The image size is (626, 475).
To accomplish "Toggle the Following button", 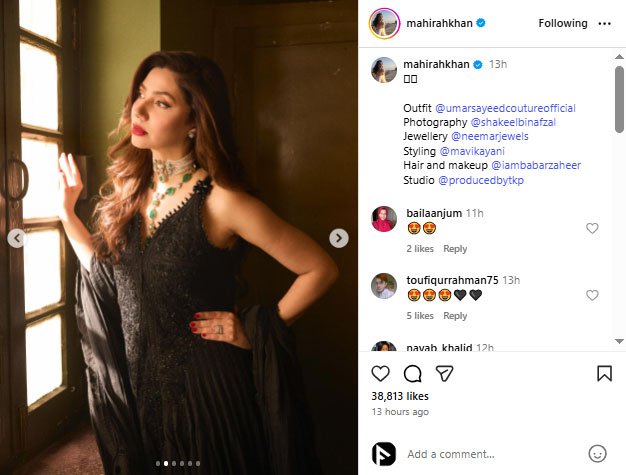I will click(x=563, y=23).
